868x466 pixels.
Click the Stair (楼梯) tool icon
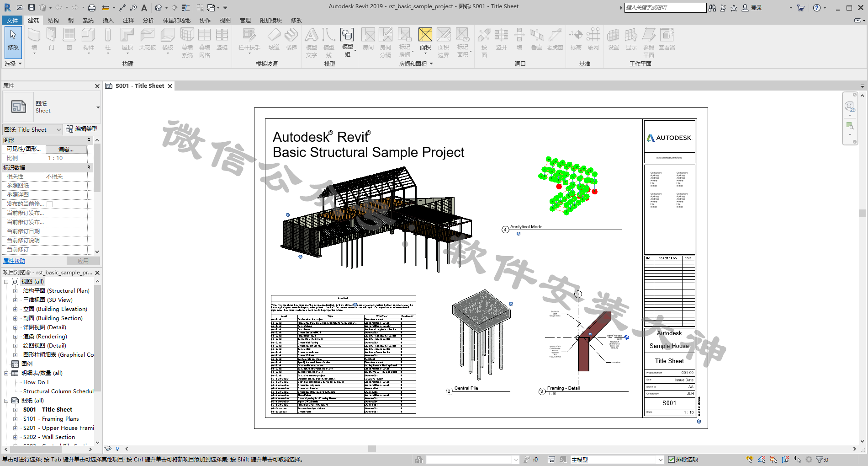click(291, 36)
